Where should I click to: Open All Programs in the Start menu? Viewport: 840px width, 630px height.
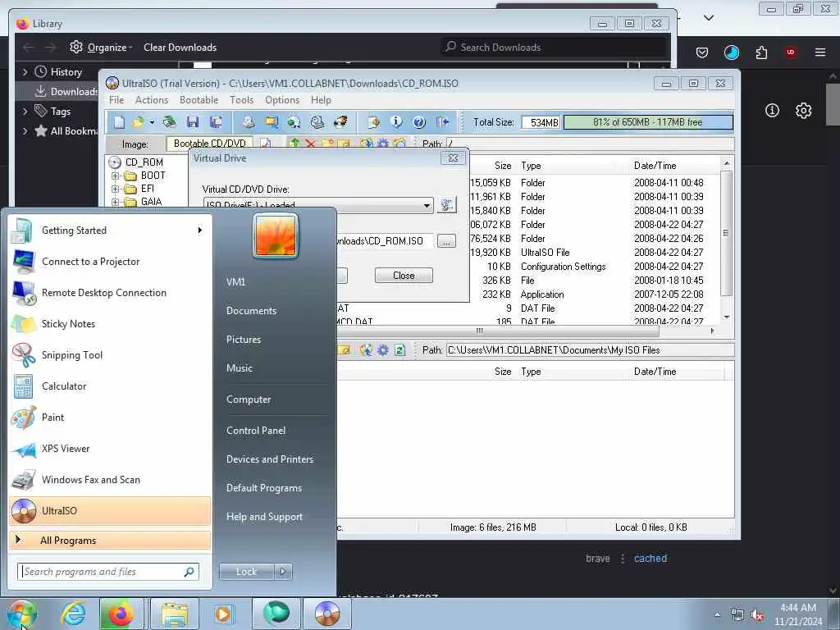(110, 541)
